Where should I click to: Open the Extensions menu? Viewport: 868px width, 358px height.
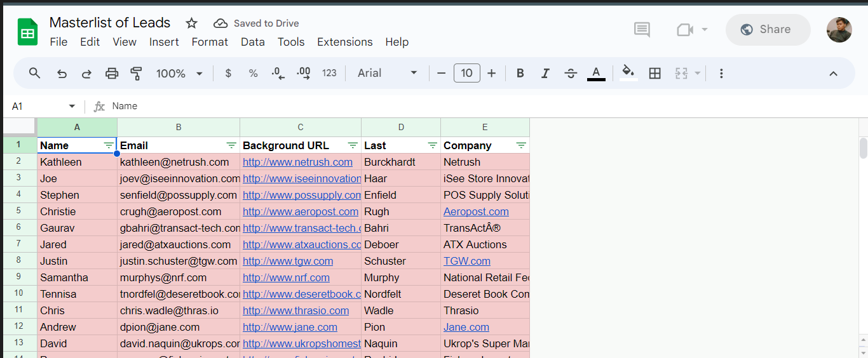point(345,42)
